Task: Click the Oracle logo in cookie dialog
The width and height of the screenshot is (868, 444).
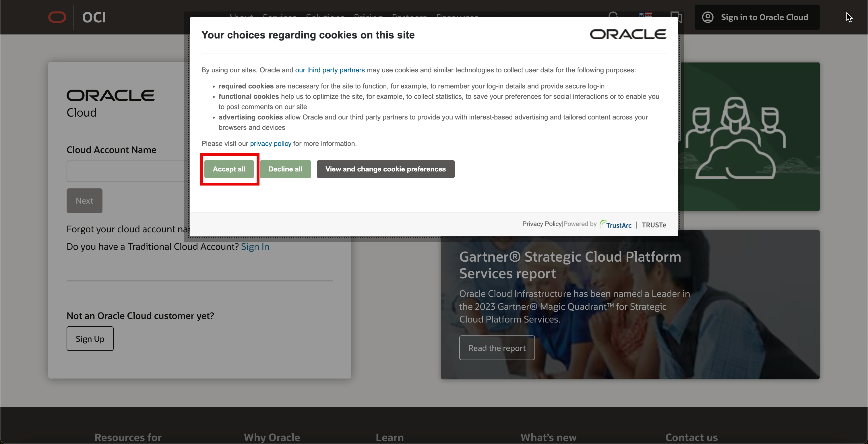Action: pos(628,34)
